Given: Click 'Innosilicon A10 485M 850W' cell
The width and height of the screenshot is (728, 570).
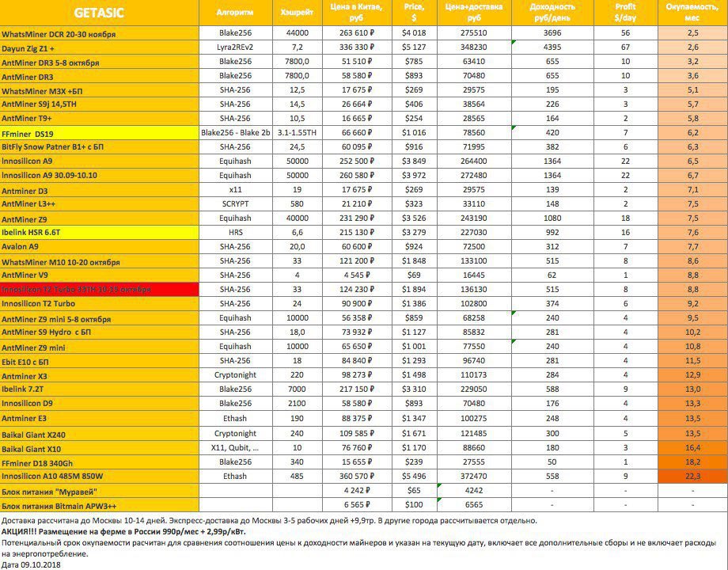Looking at the screenshot, I should [x=100, y=477].
